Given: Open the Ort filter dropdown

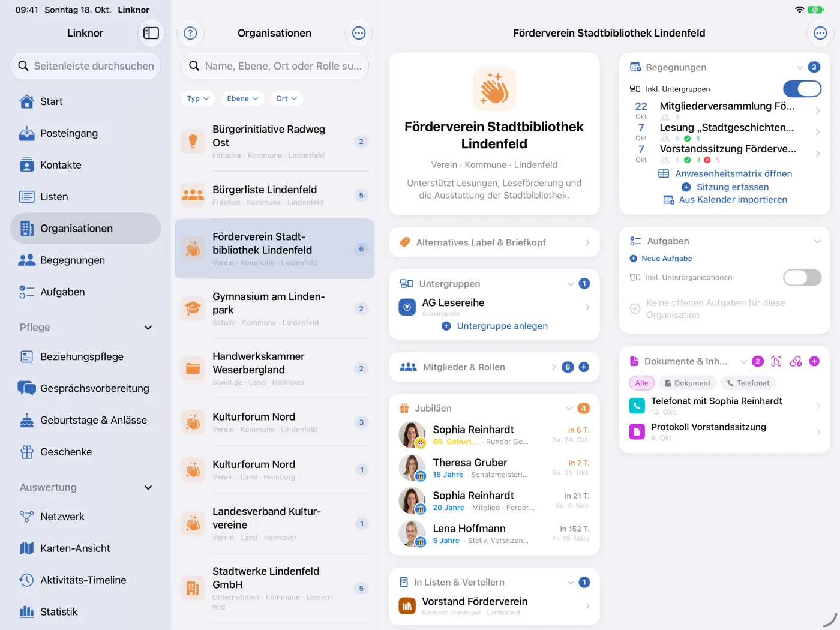Looking at the screenshot, I should [x=286, y=98].
